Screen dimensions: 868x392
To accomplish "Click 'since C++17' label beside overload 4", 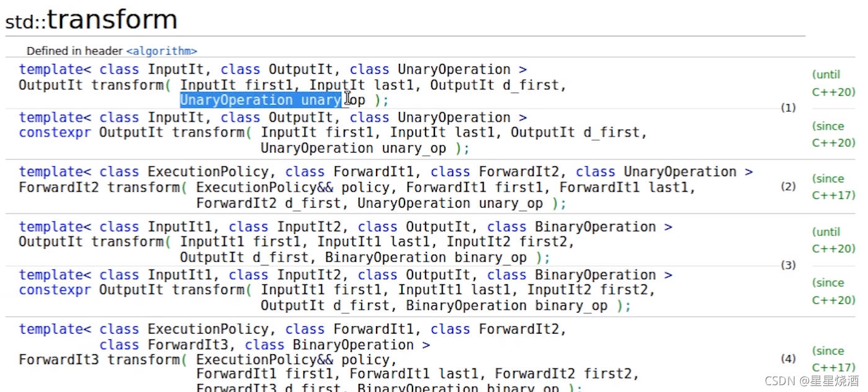I will coord(833,359).
